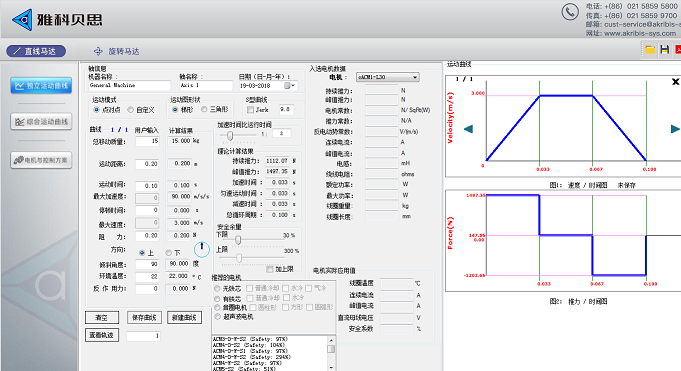Click the phone contact icon in the header
Viewport: 681px width, 371px height.
[x=570, y=12]
